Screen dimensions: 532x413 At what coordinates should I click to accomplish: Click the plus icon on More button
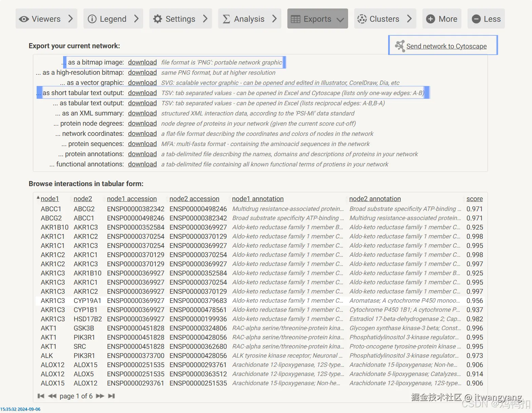431,19
